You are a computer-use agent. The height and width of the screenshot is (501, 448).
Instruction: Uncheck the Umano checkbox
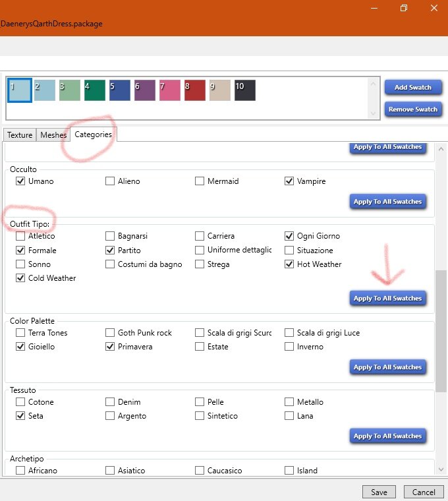pos(20,181)
